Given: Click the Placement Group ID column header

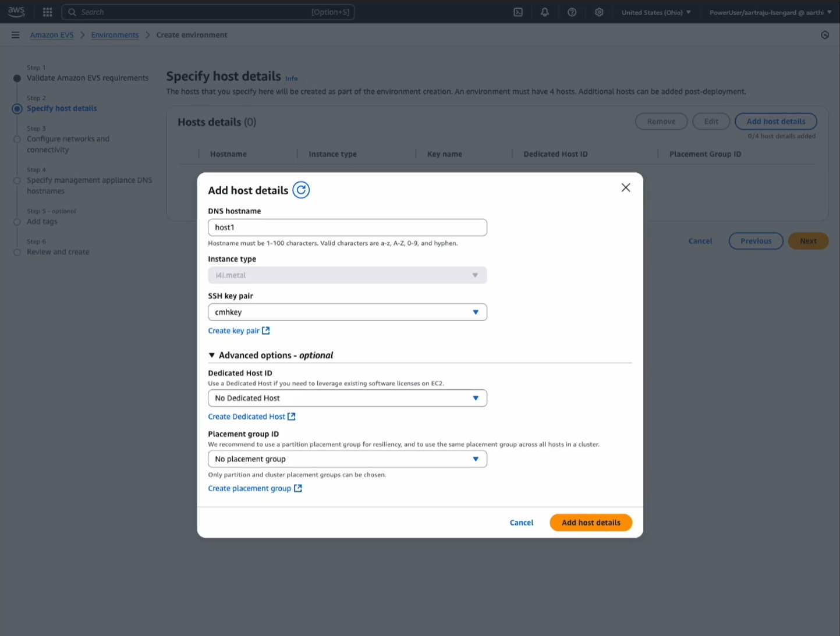Looking at the screenshot, I should point(705,154).
